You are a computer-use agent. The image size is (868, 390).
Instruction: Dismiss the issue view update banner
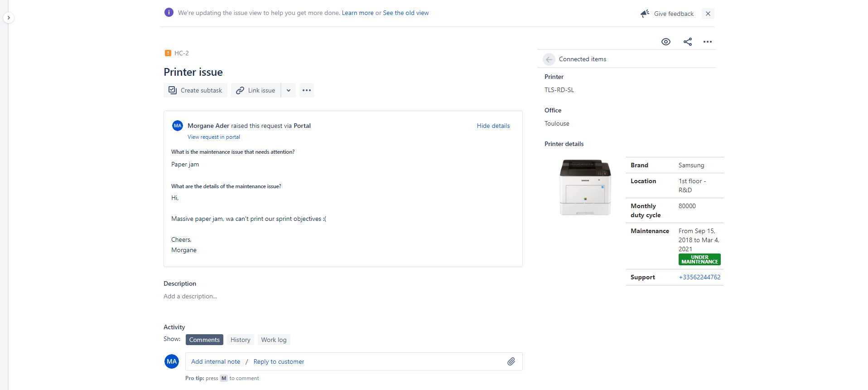point(708,14)
